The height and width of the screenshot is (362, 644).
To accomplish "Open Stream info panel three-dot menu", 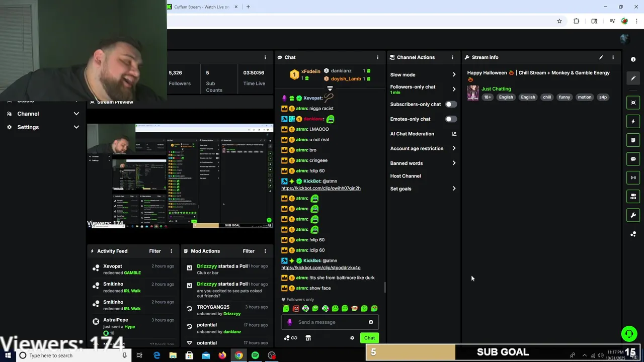I will [613, 57].
